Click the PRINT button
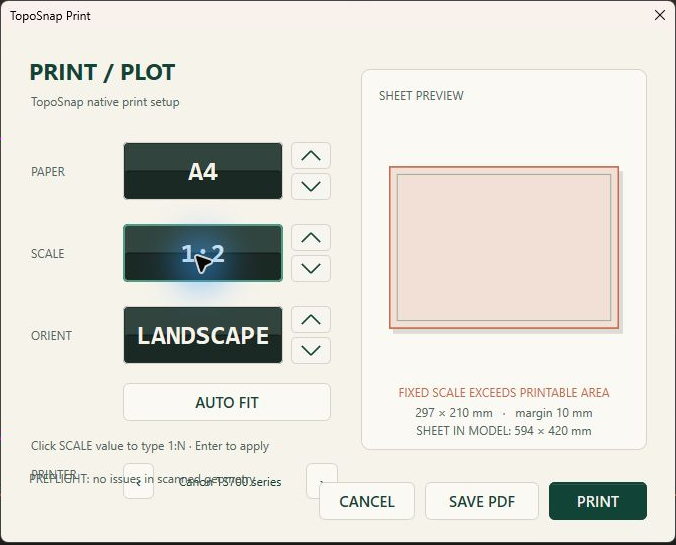The height and width of the screenshot is (545, 676). coord(598,501)
